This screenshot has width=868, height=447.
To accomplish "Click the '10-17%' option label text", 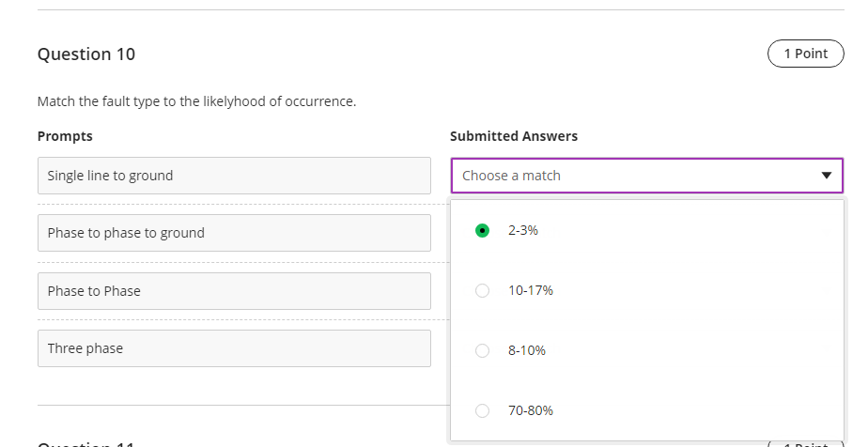I will tap(531, 290).
